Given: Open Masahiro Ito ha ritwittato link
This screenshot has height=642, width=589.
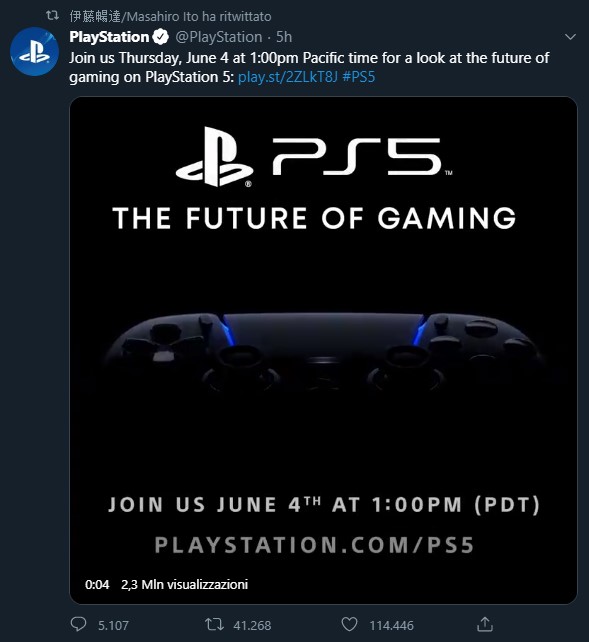Looking at the screenshot, I should [x=170, y=16].
